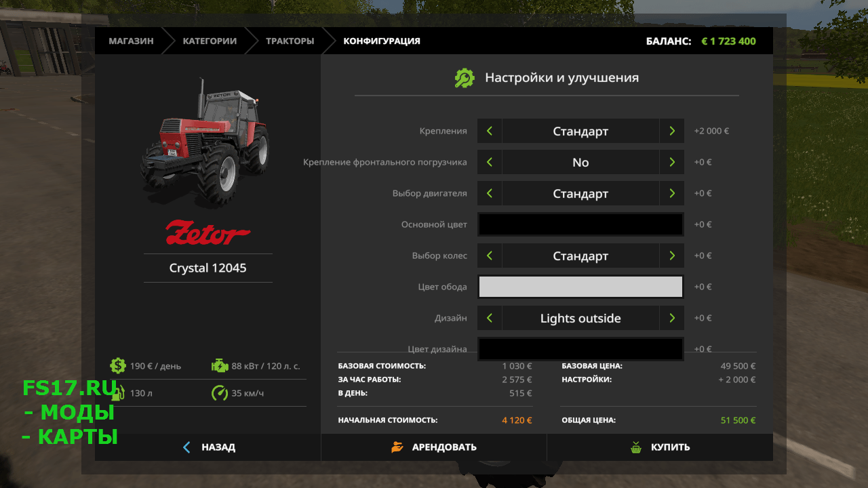Choose previous engine in Выбор двигателя
The image size is (868, 488).
coord(490,193)
